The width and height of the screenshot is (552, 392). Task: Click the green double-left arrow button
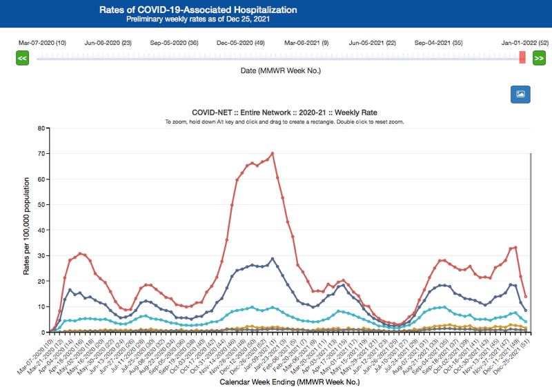point(22,59)
